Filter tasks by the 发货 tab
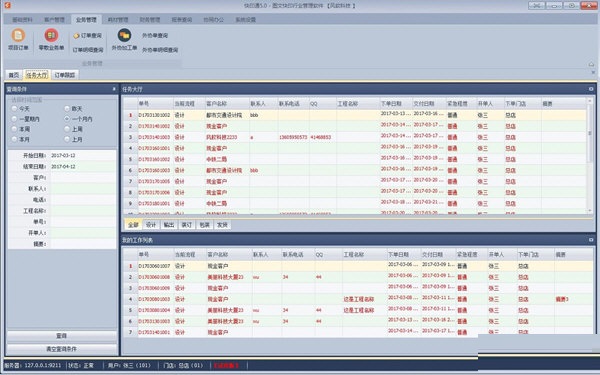The image size is (600, 375). pyautogui.click(x=222, y=225)
